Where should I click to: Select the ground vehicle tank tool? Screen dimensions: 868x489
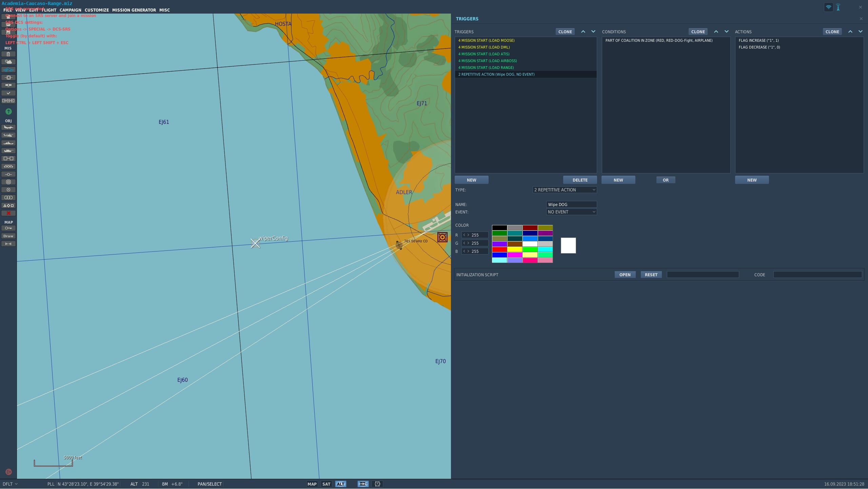click(8, 151)
